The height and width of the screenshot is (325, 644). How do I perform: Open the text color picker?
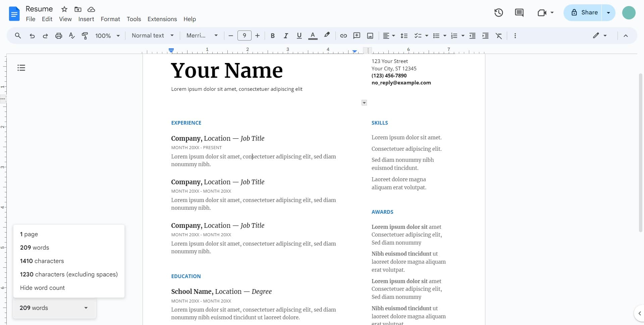[x=313, y=36]
